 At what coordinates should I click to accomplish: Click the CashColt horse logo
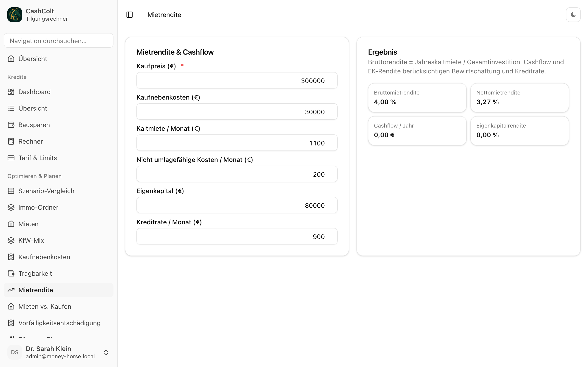point(14,14)
